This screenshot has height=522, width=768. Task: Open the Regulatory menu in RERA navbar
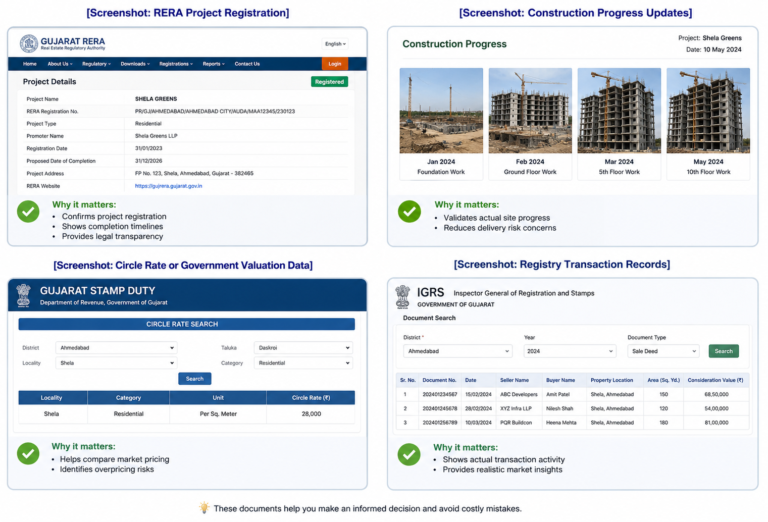96,64
